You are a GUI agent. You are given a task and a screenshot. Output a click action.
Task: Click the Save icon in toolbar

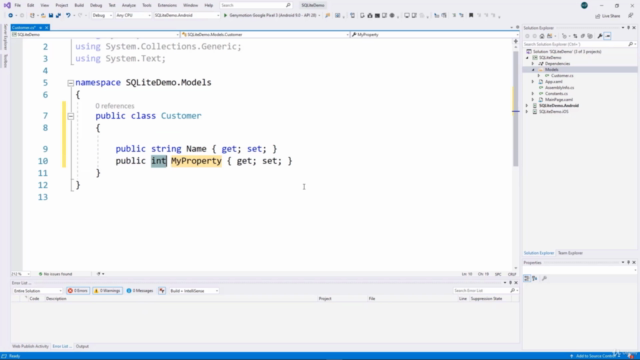[51, 16]
